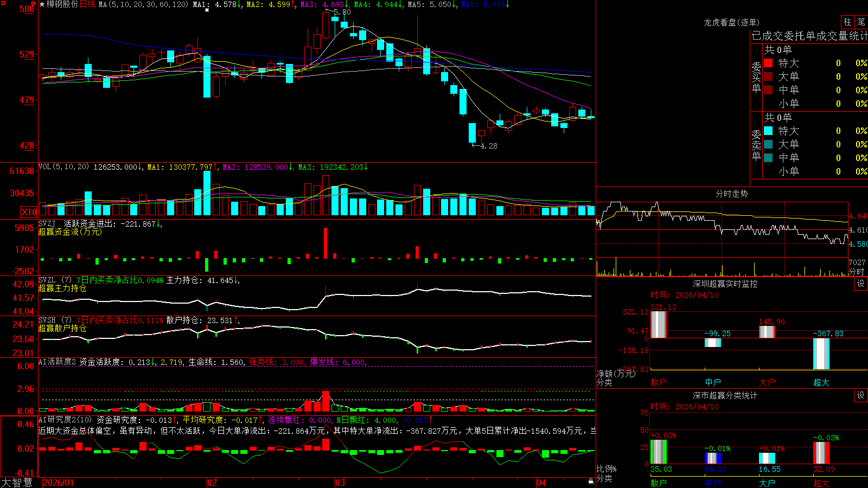868x488 pixels.
Task: Click the MA(5,10,20,30,60,120) indicator label
Action: (143, 4)
